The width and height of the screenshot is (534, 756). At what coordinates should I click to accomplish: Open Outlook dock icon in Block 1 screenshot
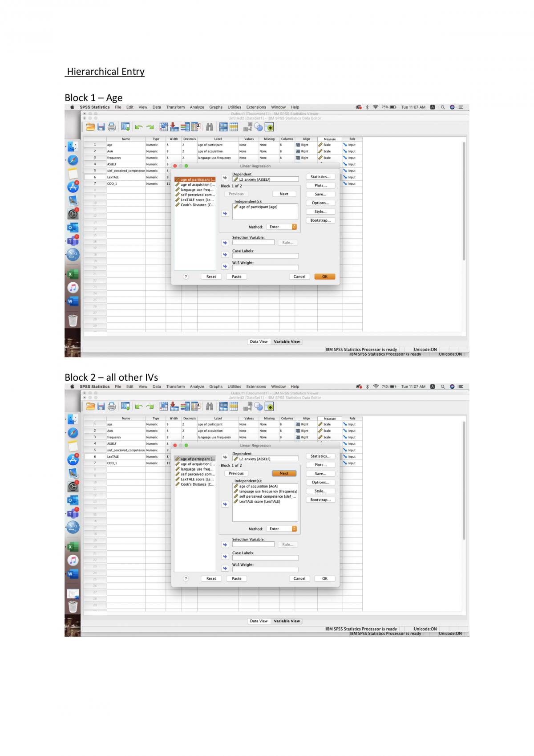[x=73, y=228]
